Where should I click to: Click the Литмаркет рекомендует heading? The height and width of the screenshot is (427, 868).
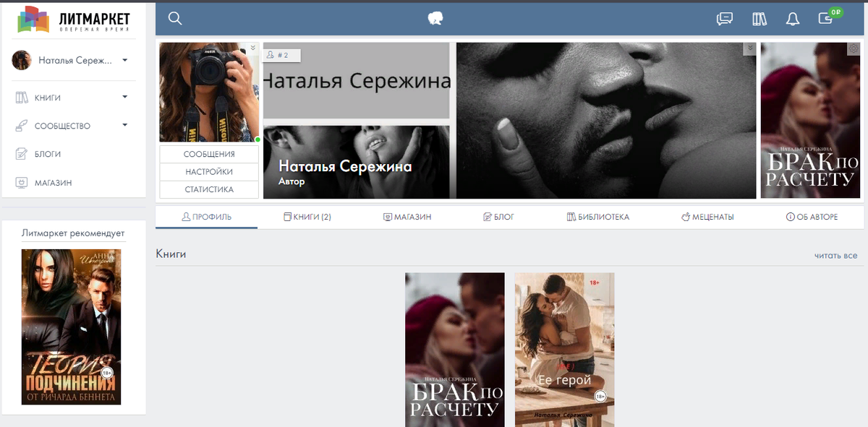(73, 233)
